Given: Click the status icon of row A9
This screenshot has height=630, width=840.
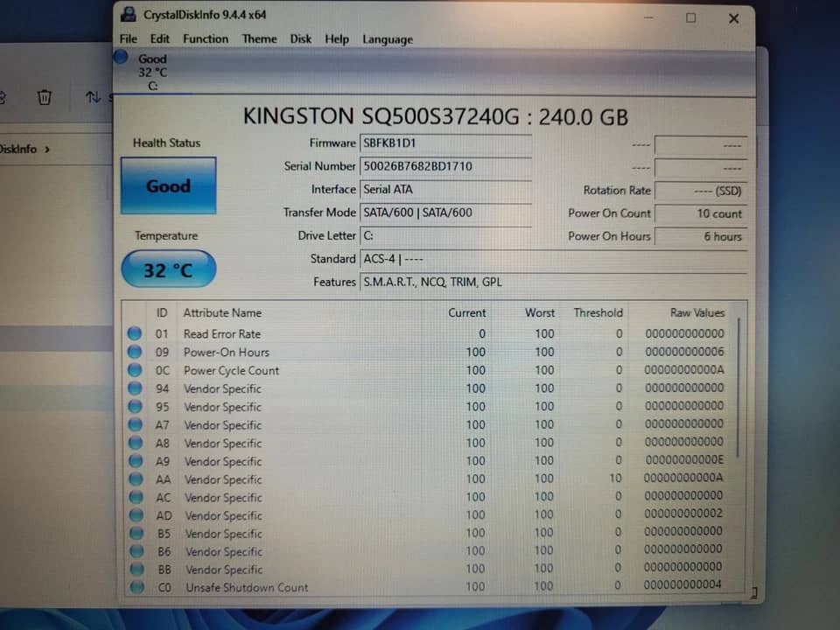Looking at the screenshot, I should pos(136,461).
